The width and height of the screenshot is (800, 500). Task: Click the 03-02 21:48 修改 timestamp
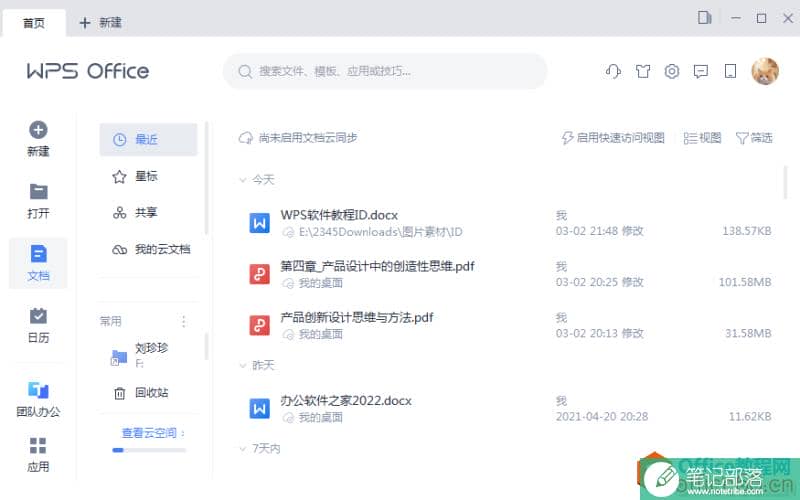[599, 231]
